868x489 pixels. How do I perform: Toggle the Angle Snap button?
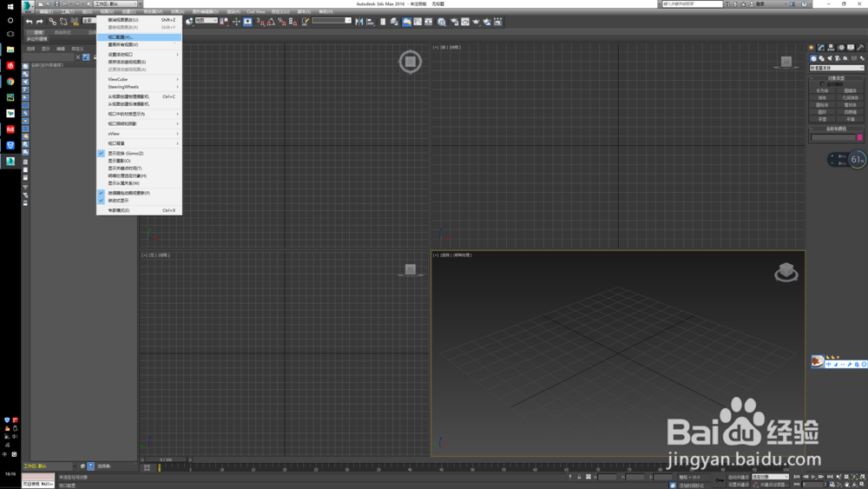(270, 22)
